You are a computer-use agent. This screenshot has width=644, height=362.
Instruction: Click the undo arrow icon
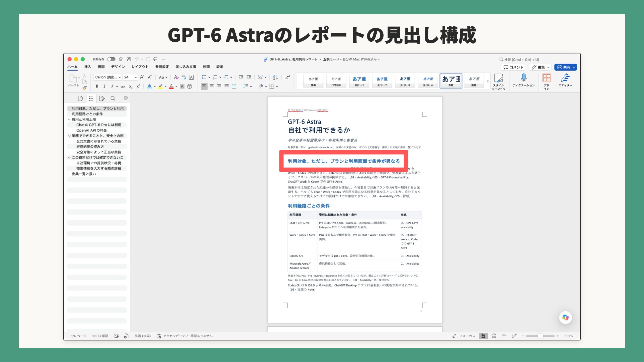[137, 59]
